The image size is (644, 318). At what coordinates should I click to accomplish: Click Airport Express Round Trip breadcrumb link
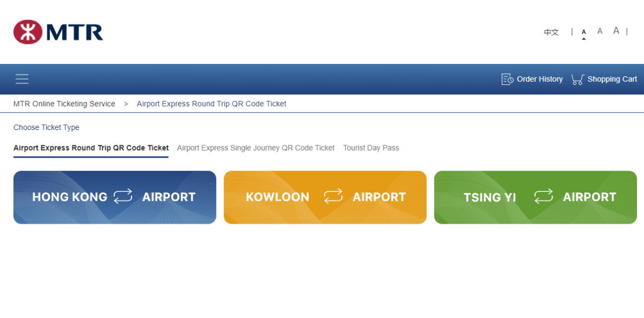point(211,104)
